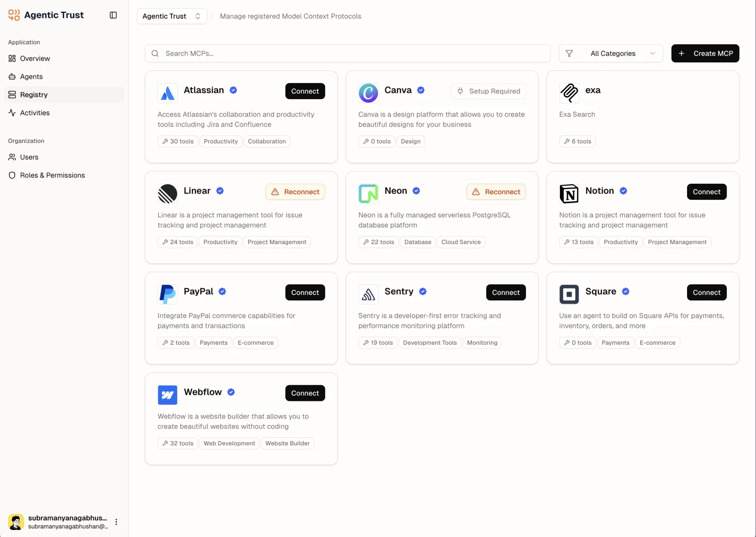Click the Atlassian verified badge

click(233, 90)
